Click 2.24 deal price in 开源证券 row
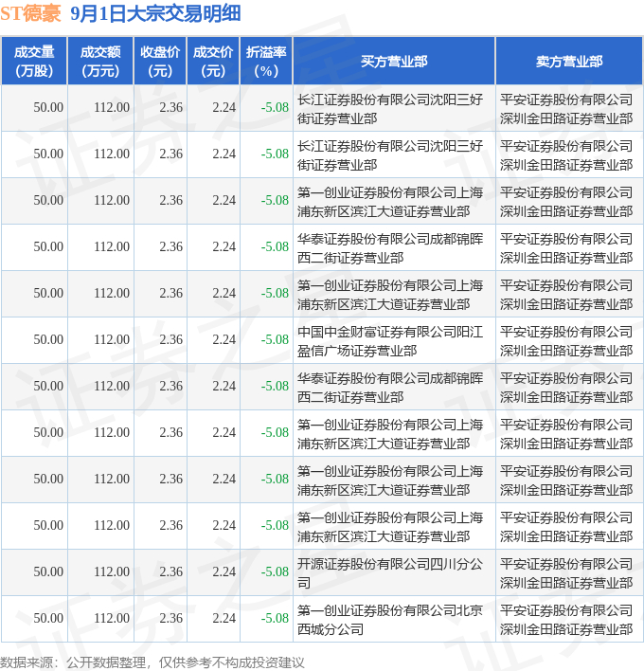This screenshot has width=644, height=671. pyautogui.click(x=224, y=571)
